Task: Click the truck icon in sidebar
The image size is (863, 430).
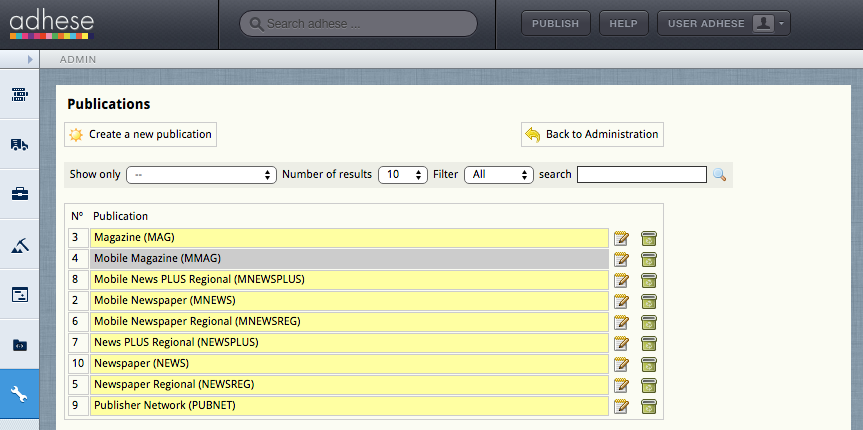Action: [19, 145]
